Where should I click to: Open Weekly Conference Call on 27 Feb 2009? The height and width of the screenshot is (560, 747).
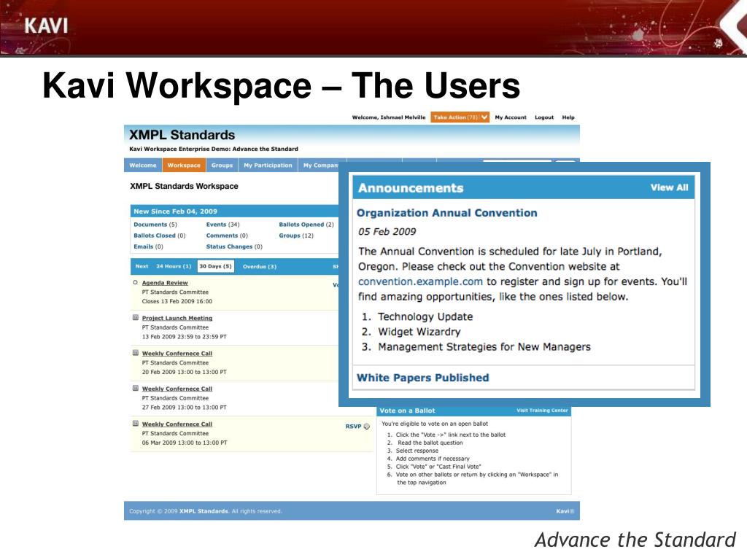[177, 389]
